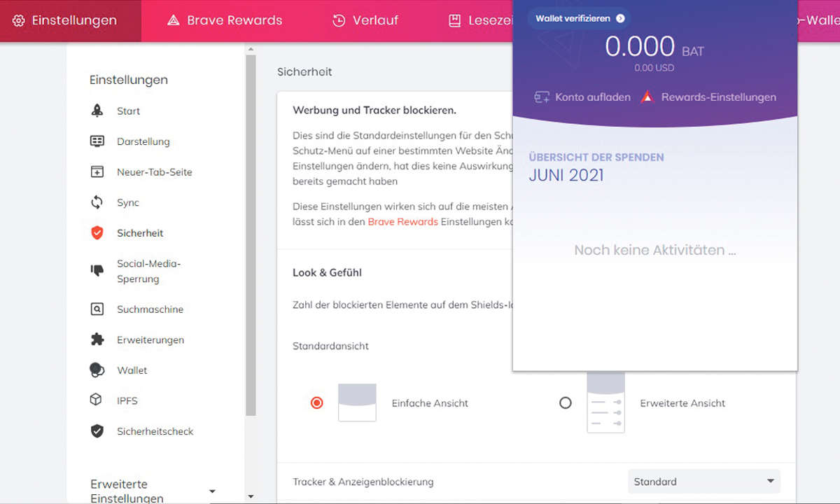Open the Start settings section
840x504 pixels.
point(128,111)
